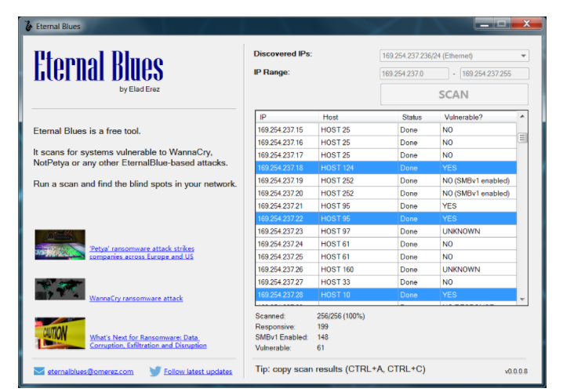Click the results list scrollbar thumb
574x392 pixels.
(522, 138)
